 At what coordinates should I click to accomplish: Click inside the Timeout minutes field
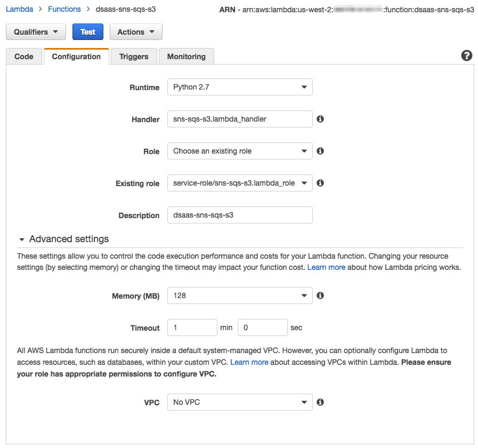coord(192,327)
